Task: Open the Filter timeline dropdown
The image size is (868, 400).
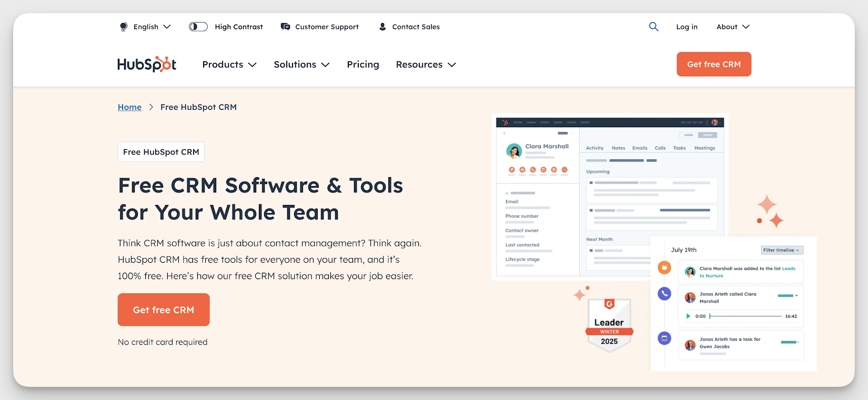Action: (782, 250)
